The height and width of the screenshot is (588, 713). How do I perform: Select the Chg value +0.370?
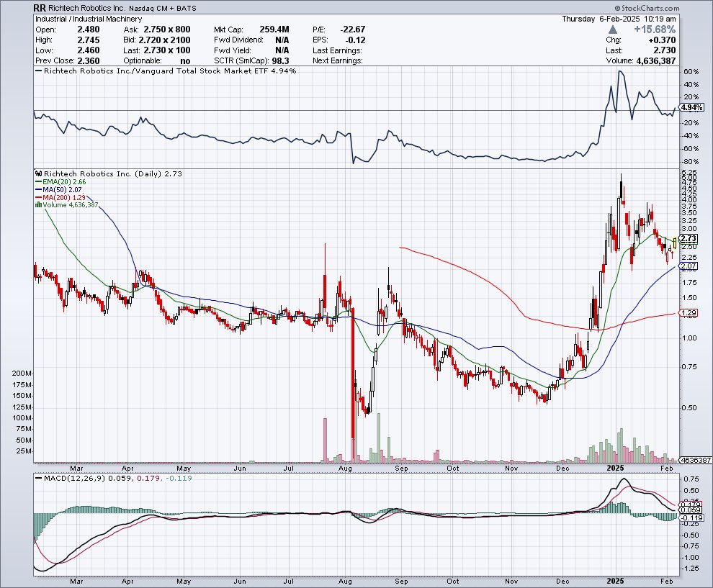[662, 40]
